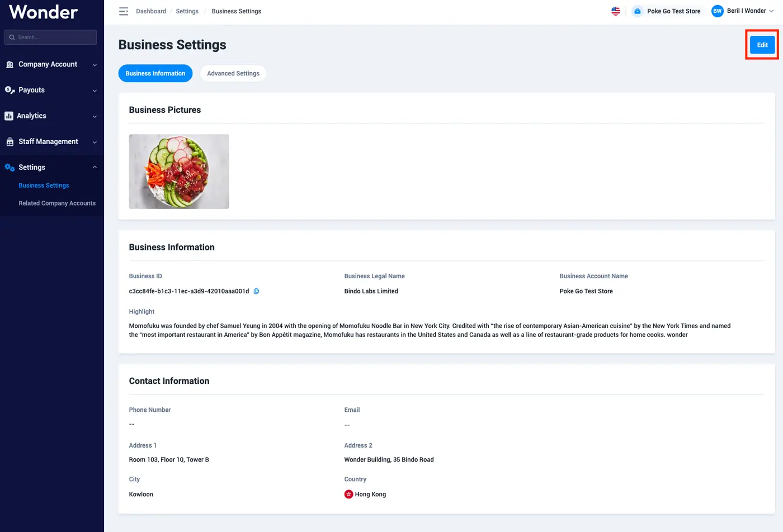
Task: Select the Business Information tab
Action: click(x=155, y=73)
